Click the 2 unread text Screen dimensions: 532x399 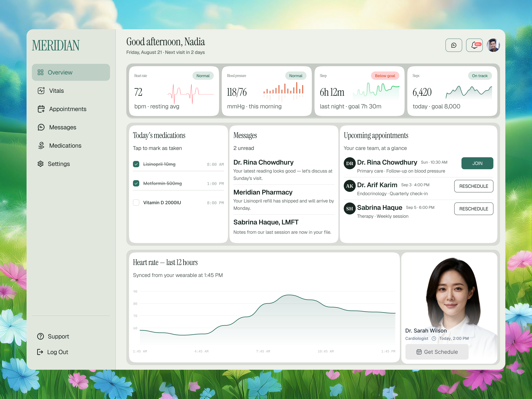244,148
